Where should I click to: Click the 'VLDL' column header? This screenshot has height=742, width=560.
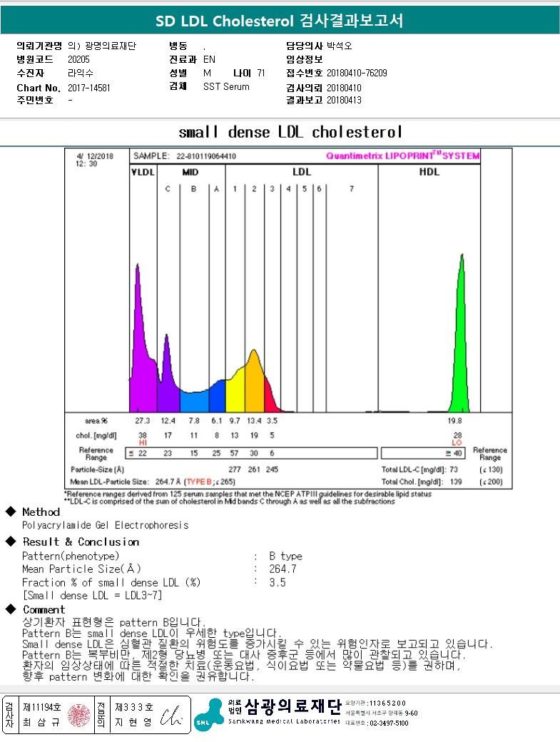[x=143, y=172]
